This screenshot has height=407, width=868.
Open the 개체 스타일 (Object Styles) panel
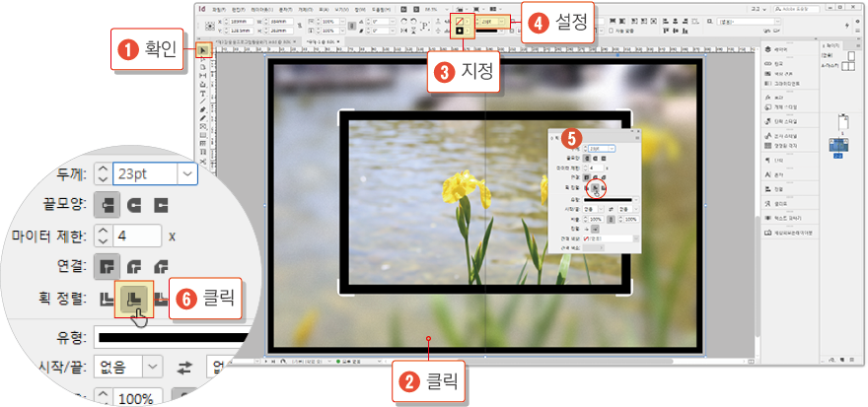point(781,106)
